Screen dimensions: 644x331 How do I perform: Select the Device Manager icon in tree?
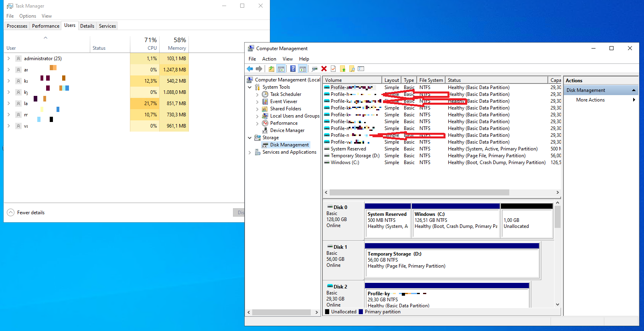point(265,130)
